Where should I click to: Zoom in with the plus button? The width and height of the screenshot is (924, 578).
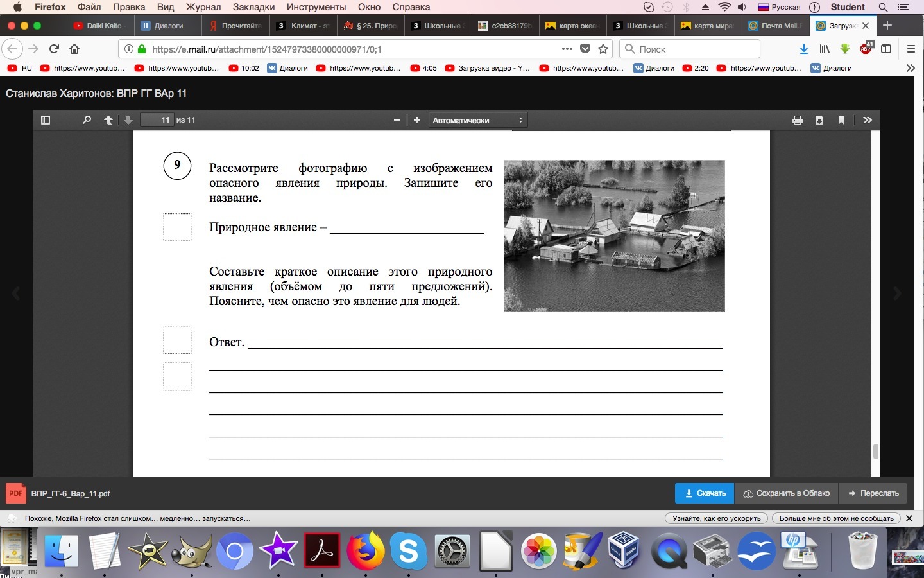(417, 120)
